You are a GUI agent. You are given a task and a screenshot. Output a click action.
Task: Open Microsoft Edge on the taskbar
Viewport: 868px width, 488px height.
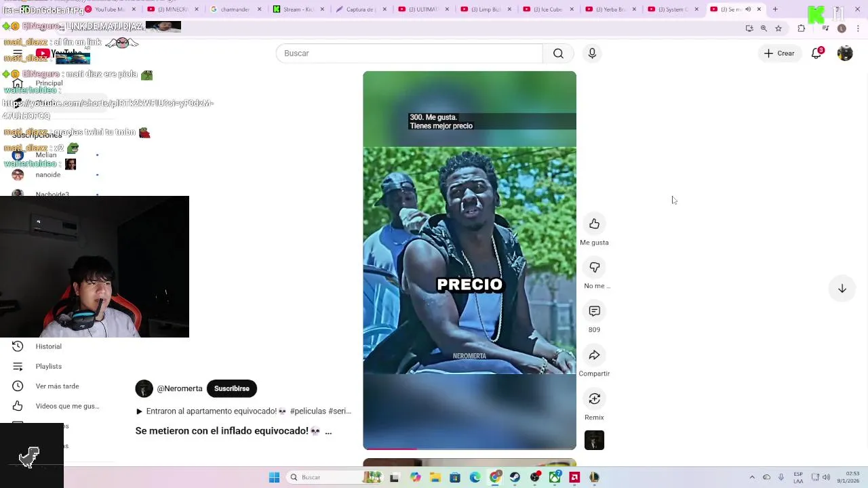pyautogui.click(x=475, y=477)
